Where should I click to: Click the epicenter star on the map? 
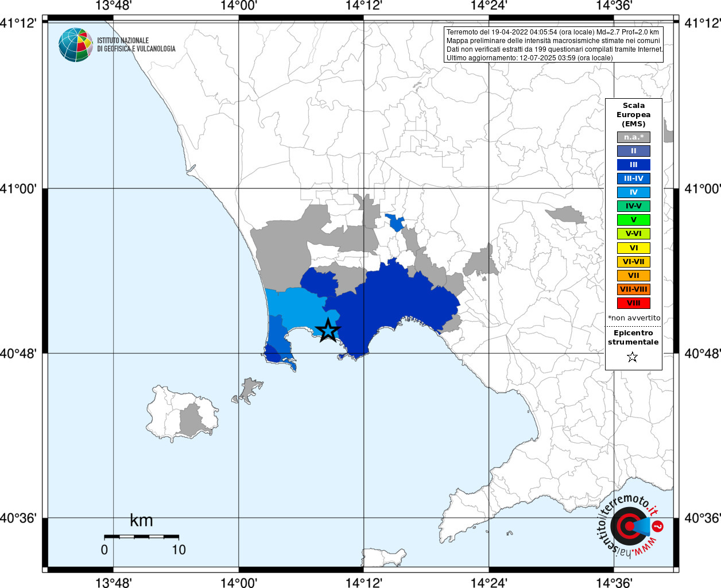tap(328, 330)
